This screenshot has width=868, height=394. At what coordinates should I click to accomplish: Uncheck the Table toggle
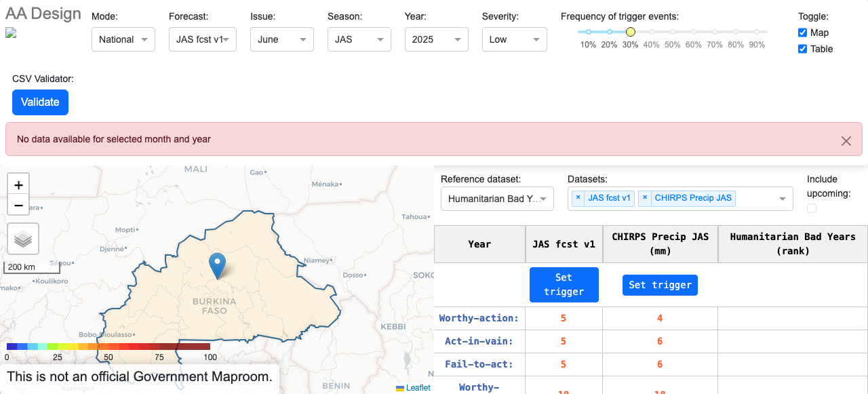[x=802, y=49]
